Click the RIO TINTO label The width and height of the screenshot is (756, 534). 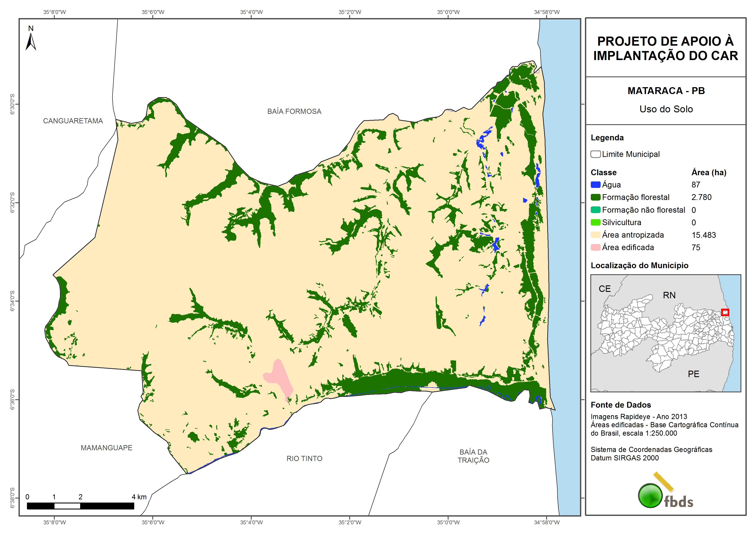pos(304,458)
